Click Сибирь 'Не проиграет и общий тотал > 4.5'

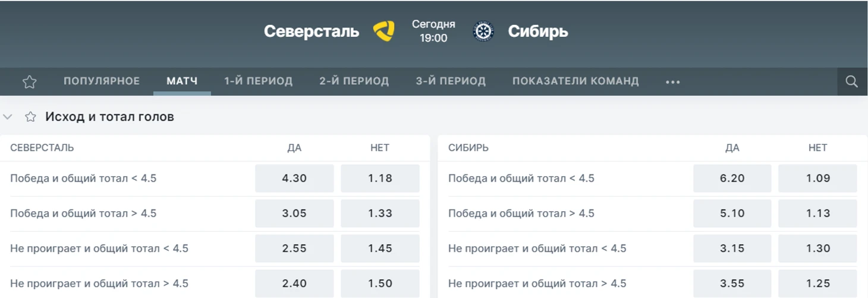[537, 283]
